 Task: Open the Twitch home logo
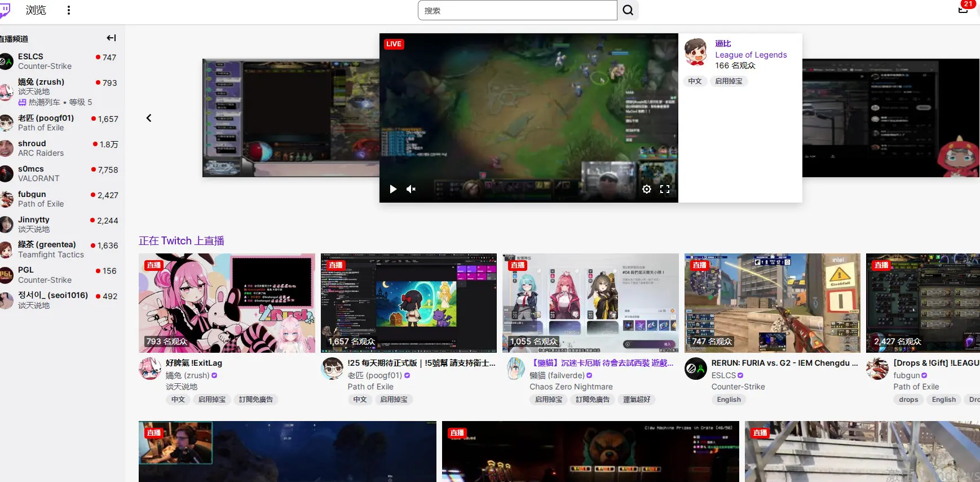tap(5, 10)
